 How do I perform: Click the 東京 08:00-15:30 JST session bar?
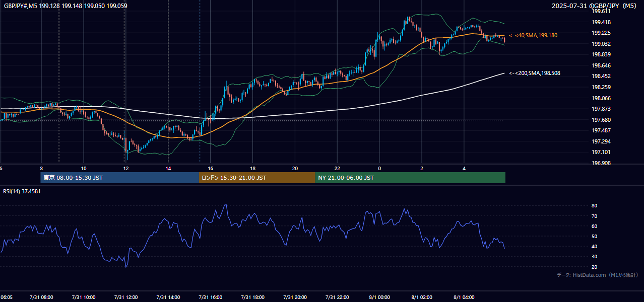point(120,178)
